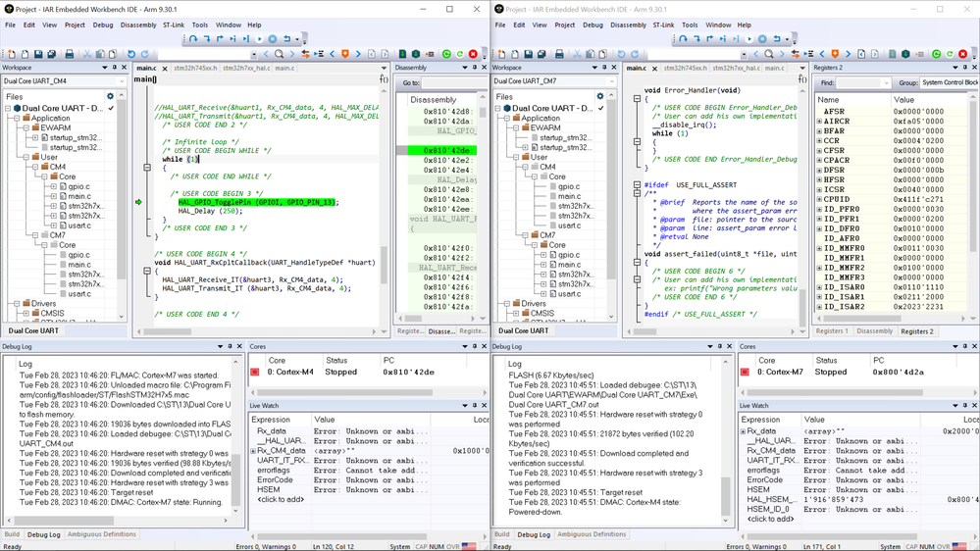Click Go (run) in CM7 window debug toolbar
This screenshot has width=980, height=551.
(x=748, y=39)
